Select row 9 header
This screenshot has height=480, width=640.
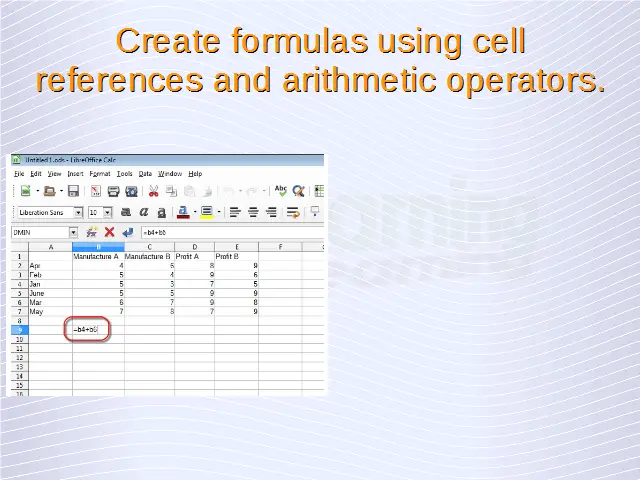click(x=19, y=329)
